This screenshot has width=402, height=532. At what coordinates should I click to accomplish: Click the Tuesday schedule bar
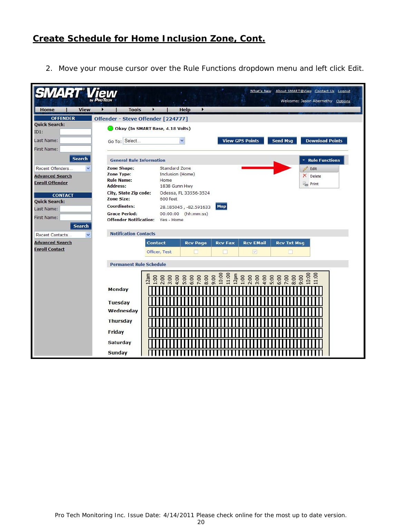coord(235,302)
